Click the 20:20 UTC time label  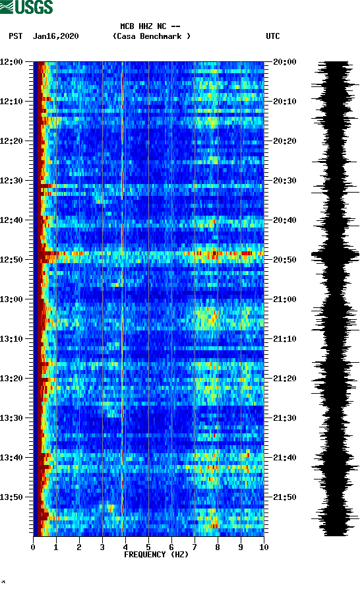285,141
